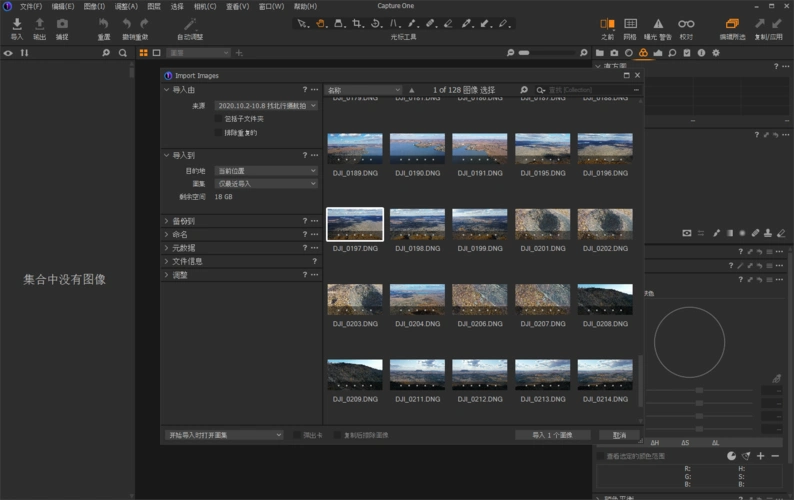794x500 pixels.
Task: Click the 取消 button in Import dialog
Action: [x=619, y=435]
